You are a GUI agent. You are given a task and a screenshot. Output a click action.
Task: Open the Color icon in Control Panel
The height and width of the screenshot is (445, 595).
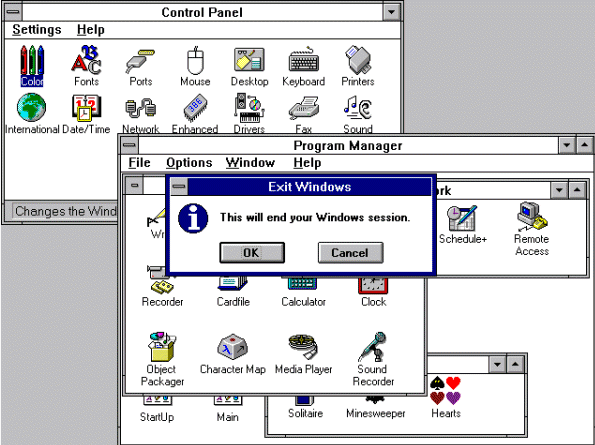coord(32,65)
